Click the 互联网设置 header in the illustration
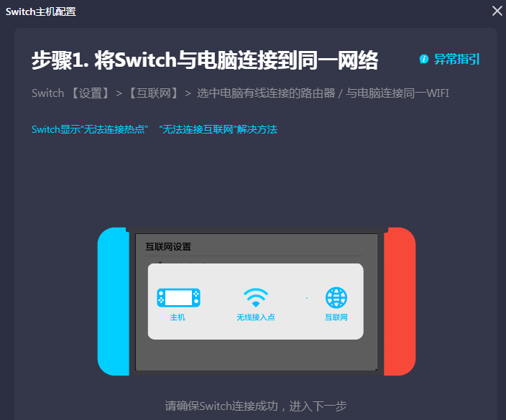The height and width of the screenshot is (420, 506). [168, 246]
